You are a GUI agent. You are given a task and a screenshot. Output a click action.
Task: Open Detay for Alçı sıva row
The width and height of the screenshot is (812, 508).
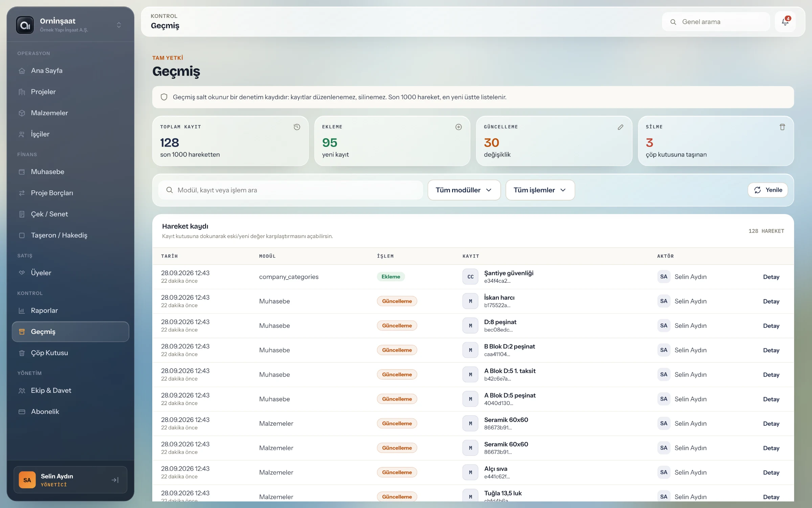[x=771, y=472]
